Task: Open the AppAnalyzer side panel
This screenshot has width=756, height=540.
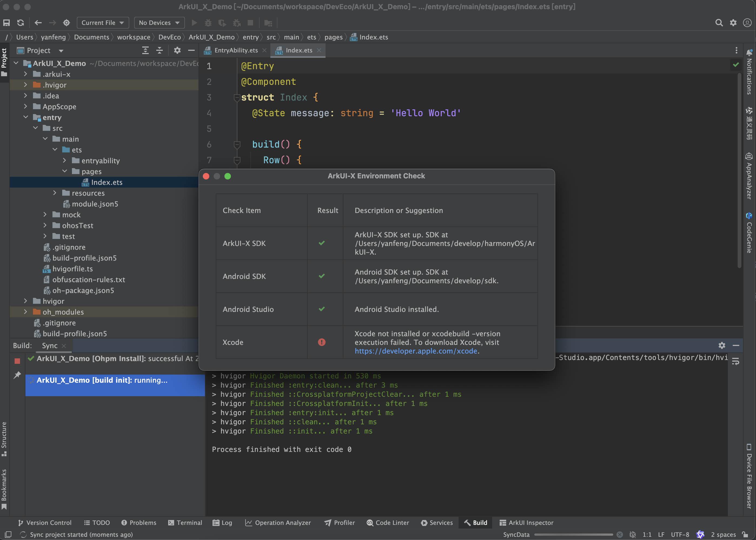Action: 749,176
